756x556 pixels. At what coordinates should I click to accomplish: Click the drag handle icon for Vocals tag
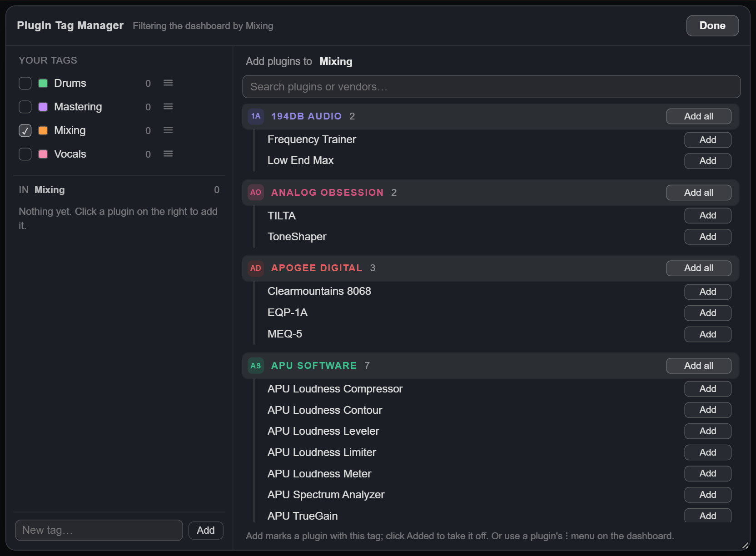(x=168, y=154)
